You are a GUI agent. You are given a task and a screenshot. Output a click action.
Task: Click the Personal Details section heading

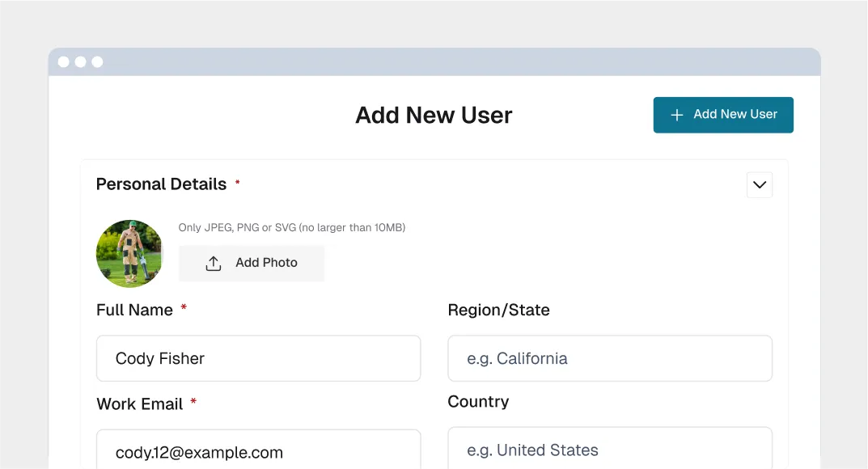(x=161, y=184)
